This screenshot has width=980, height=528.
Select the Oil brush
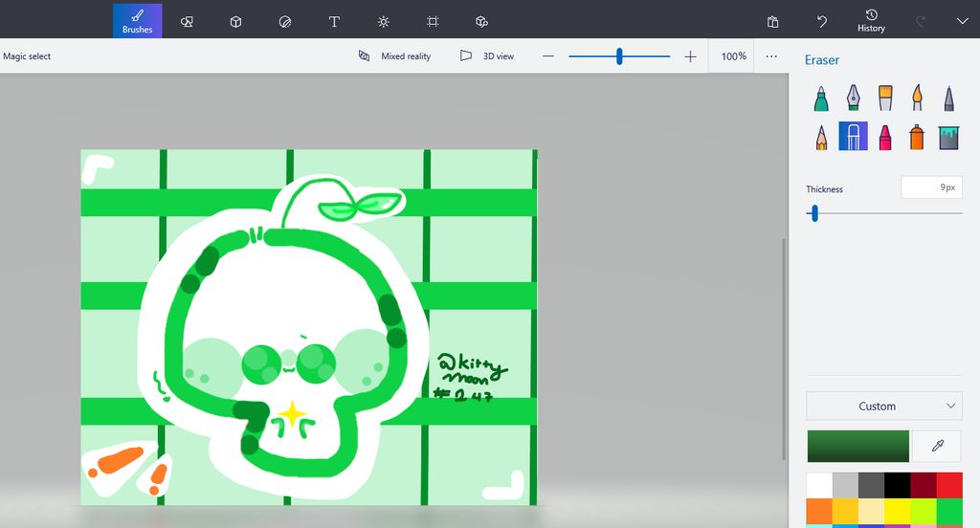click(x=885, y=99)
